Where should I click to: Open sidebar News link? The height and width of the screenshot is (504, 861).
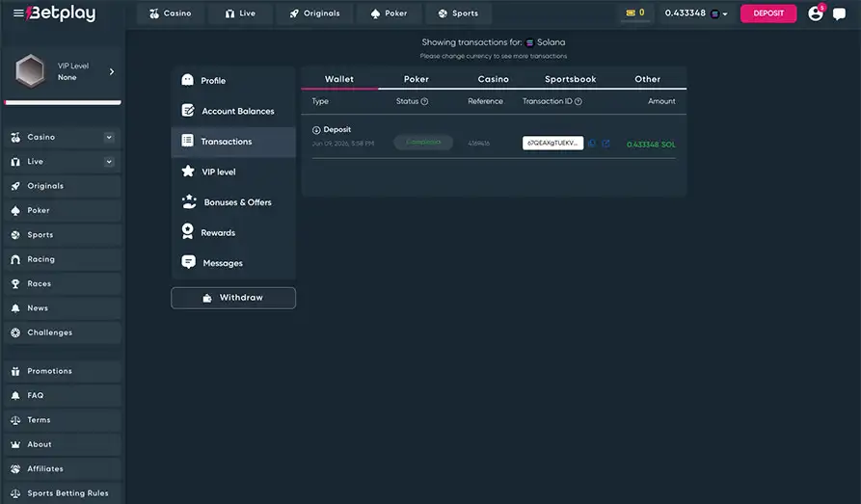click(62, 308)
